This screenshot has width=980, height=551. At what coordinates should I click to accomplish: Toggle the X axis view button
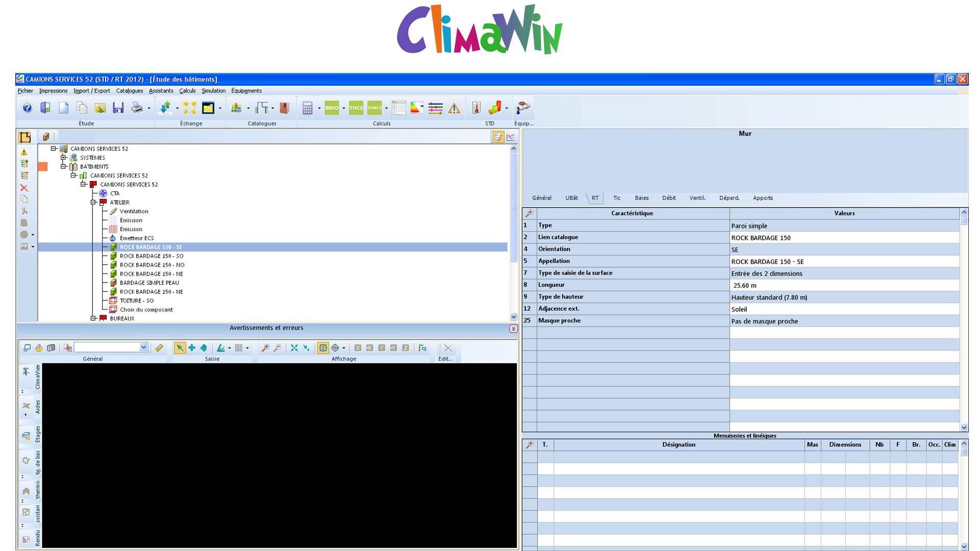coord(358,348)
